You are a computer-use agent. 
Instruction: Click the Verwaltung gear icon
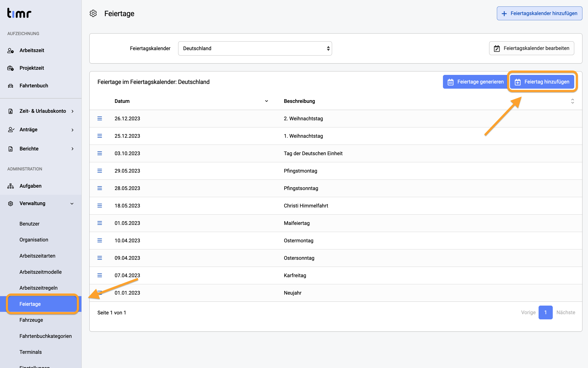coord(11,203)
